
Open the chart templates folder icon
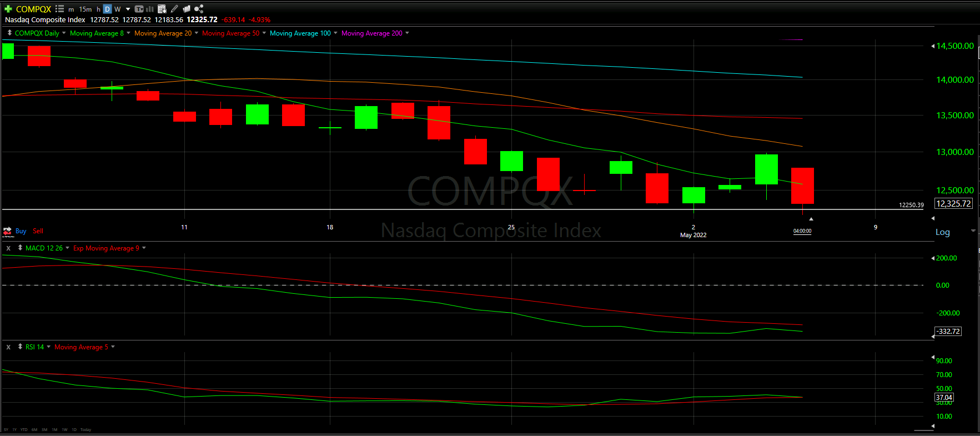(x=187, y=9)
